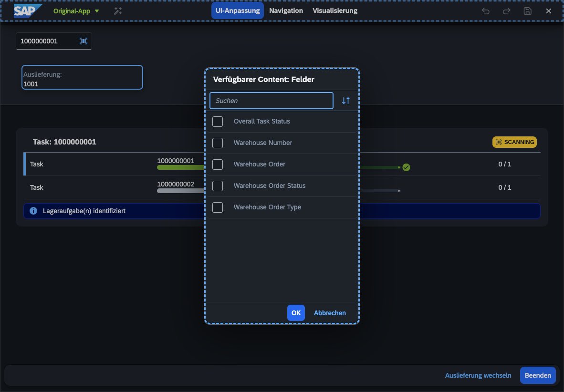The image size is (564, 392).
Task: Click the 'Task: 1000000001' heading
Action: (x=64, y=142)
